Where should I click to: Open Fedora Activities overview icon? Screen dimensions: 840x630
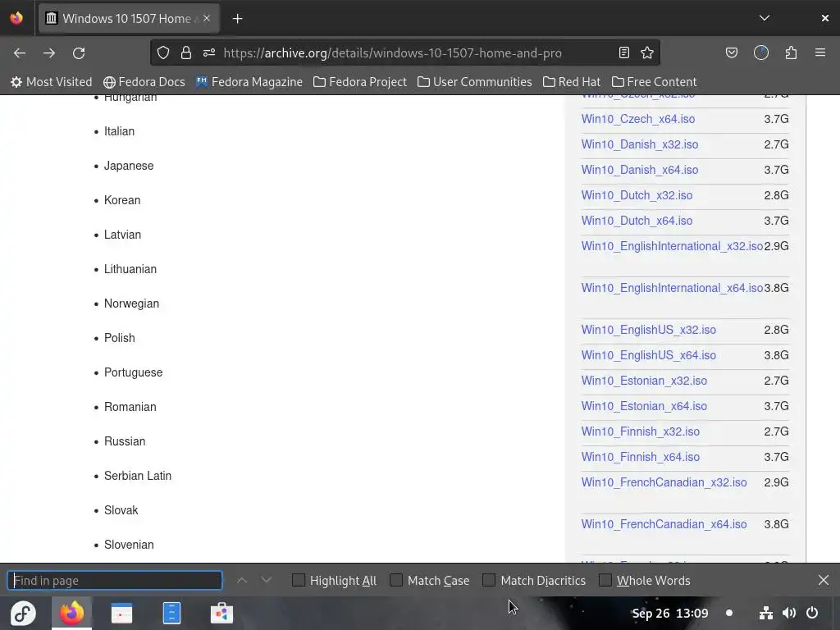(x=23, y=614)
